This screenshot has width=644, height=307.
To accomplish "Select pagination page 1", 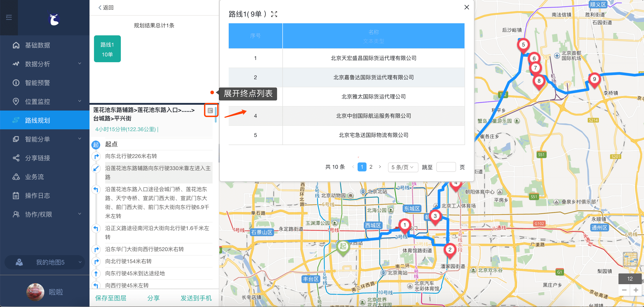I will click(x=362, y=167).
